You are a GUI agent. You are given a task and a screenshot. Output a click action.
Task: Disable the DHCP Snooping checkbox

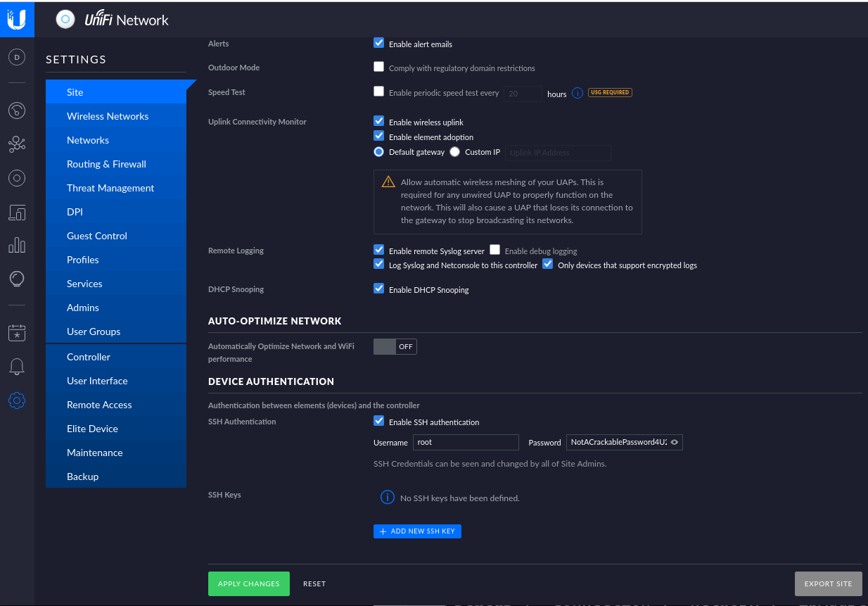pos(379,289)
